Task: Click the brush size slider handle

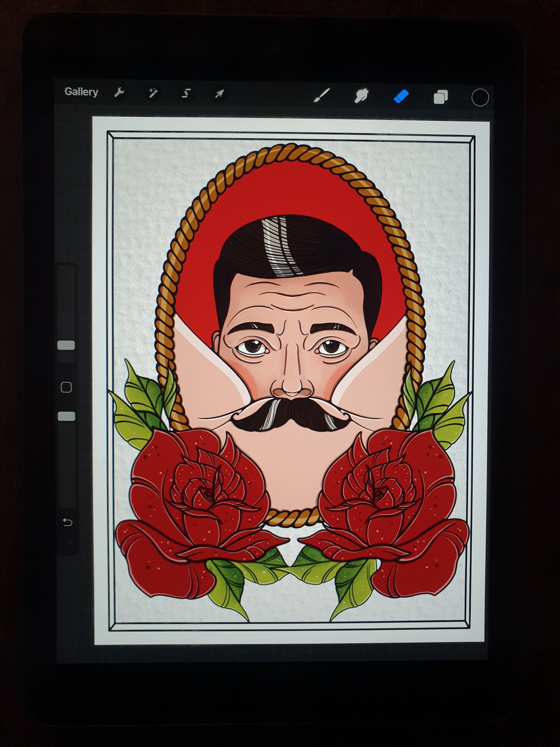Action: pos(66,345)
